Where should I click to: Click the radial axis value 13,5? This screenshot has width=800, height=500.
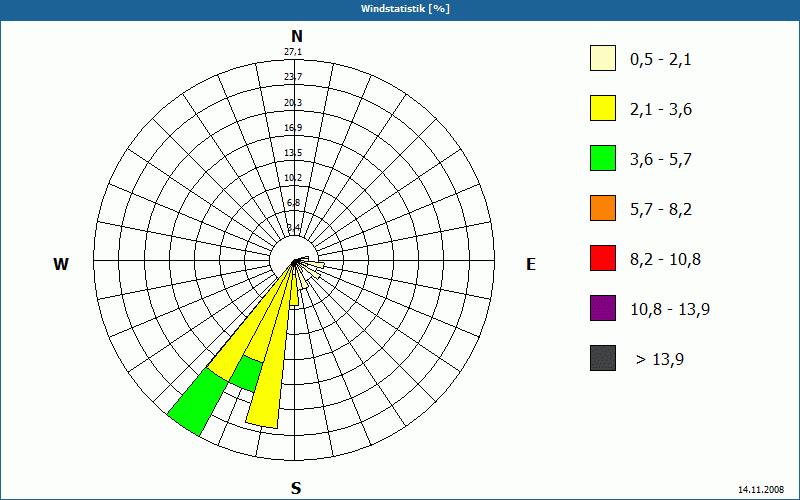tap(293, 153)
